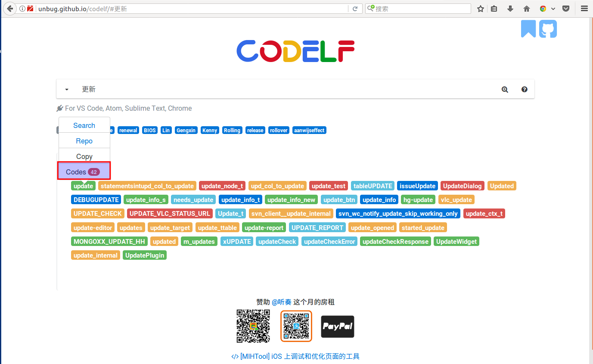Click the BIOS suggestion tag
The height and width of the screenshot is (364, 593).
[150, 130]
